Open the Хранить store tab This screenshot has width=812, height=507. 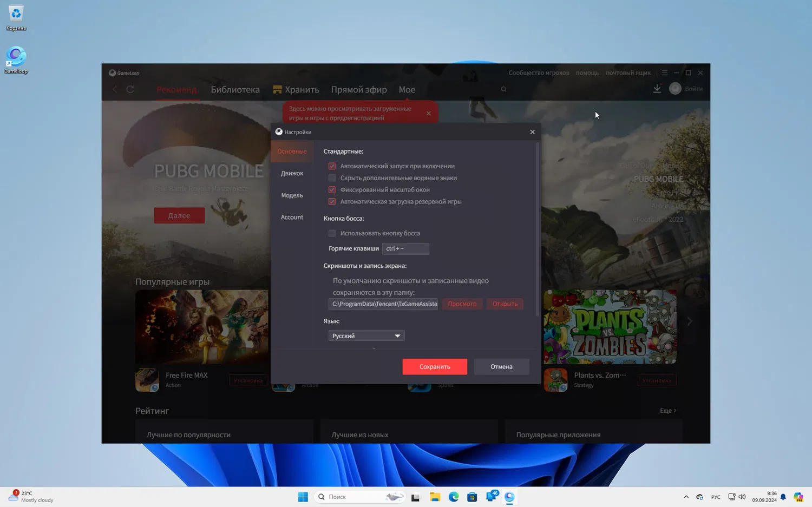(296, 90)
